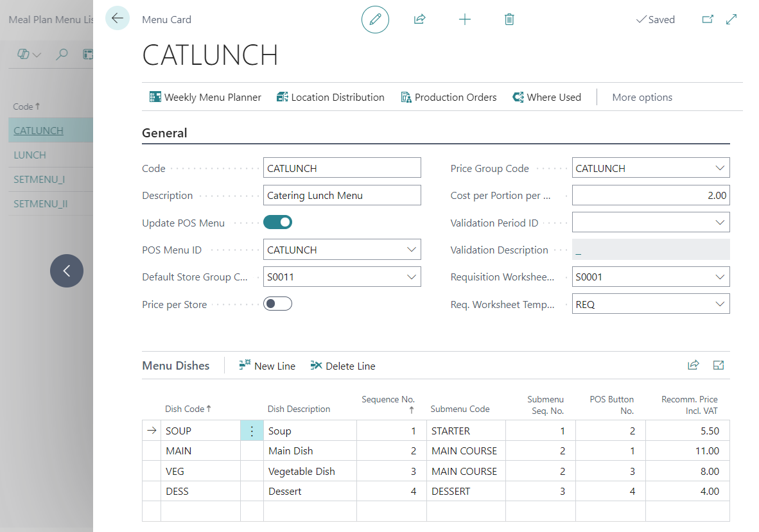Click New Line in Menu Dishes
The width and height of the screenshot is (759, 532).
266,366
